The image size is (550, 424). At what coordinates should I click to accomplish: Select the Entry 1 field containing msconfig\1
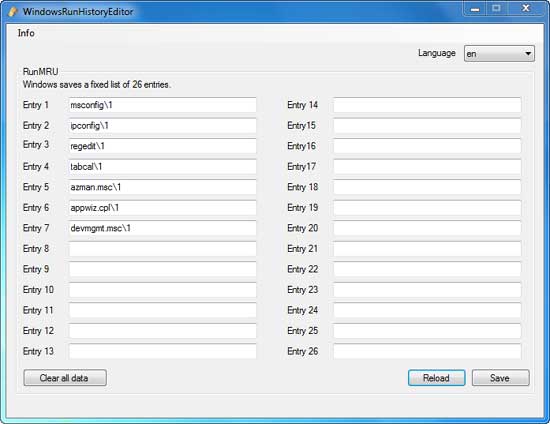click(162, 105)
